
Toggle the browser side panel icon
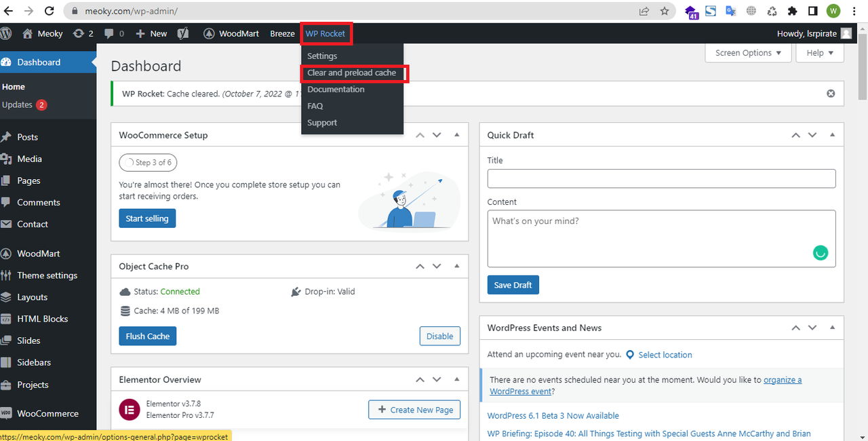pos(812,11)
